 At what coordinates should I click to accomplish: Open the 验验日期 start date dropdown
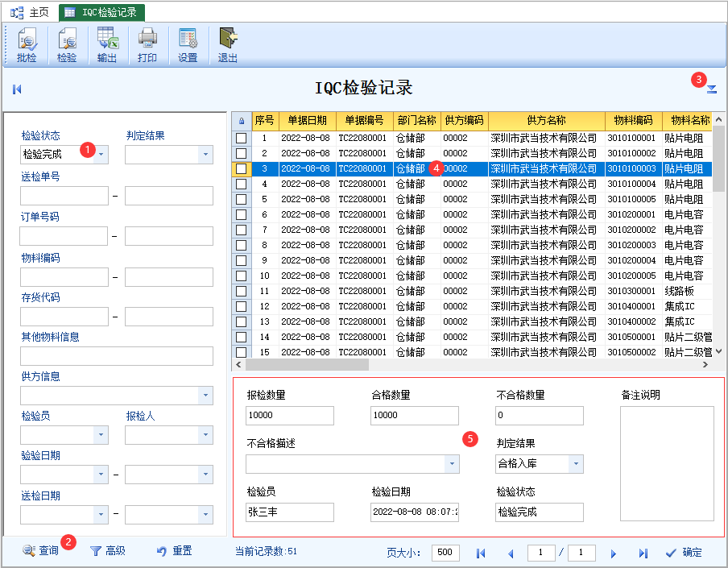101,475
